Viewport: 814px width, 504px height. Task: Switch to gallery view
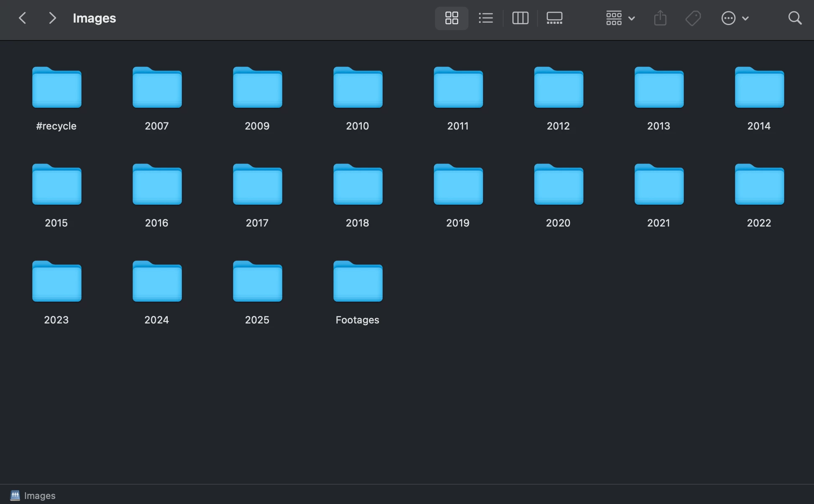point(554,18)
